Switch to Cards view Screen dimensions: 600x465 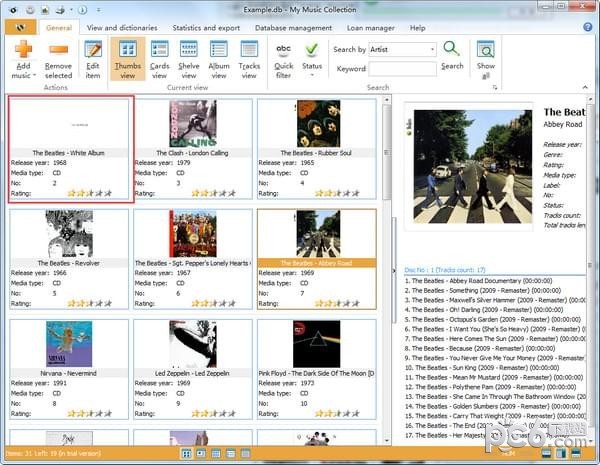point(160,60)
